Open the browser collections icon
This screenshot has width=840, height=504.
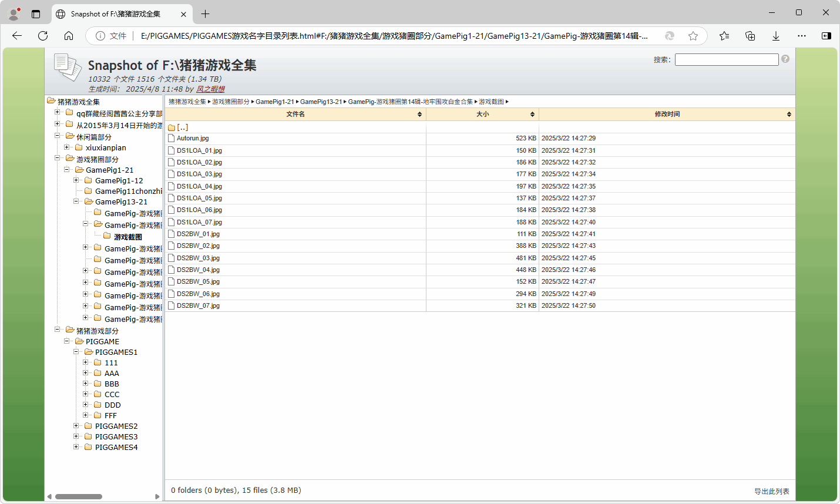[x=750, y=36]
